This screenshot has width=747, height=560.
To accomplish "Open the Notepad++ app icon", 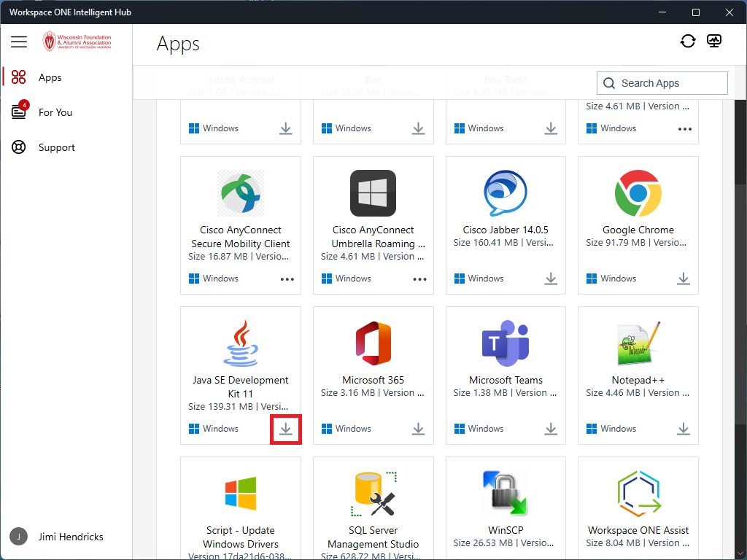I will [638, 343].
